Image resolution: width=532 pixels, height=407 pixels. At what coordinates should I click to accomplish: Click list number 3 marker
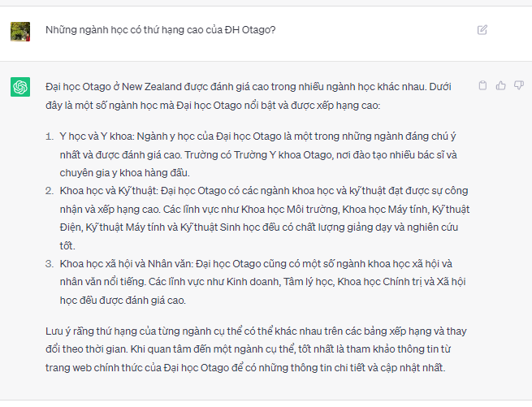49,263
